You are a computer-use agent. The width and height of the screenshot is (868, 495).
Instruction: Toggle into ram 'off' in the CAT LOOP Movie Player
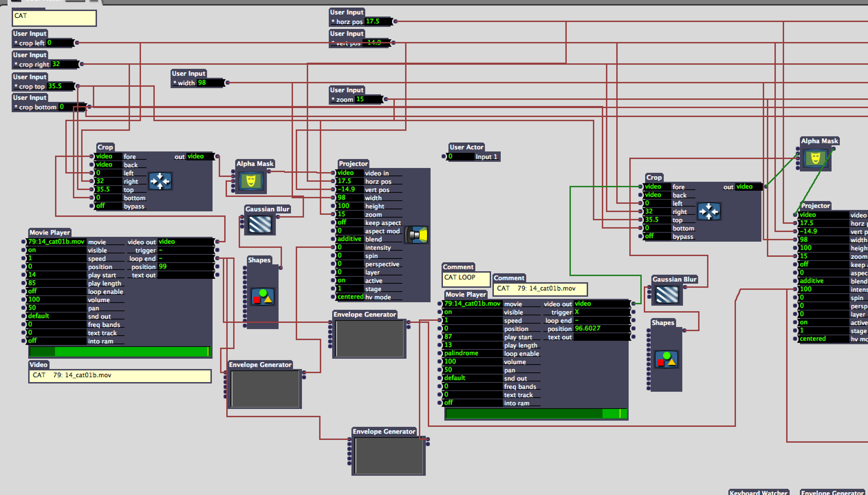click(473, 403)
